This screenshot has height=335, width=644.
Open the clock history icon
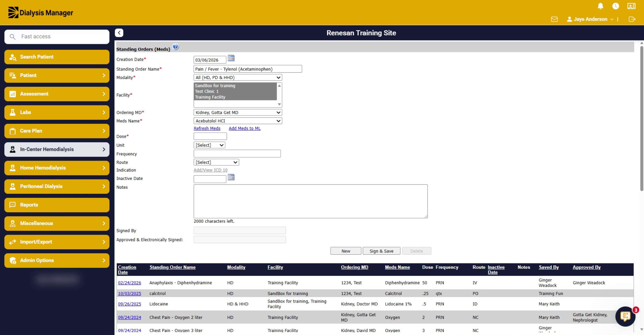pyautogui.click(x=616, y=6)
